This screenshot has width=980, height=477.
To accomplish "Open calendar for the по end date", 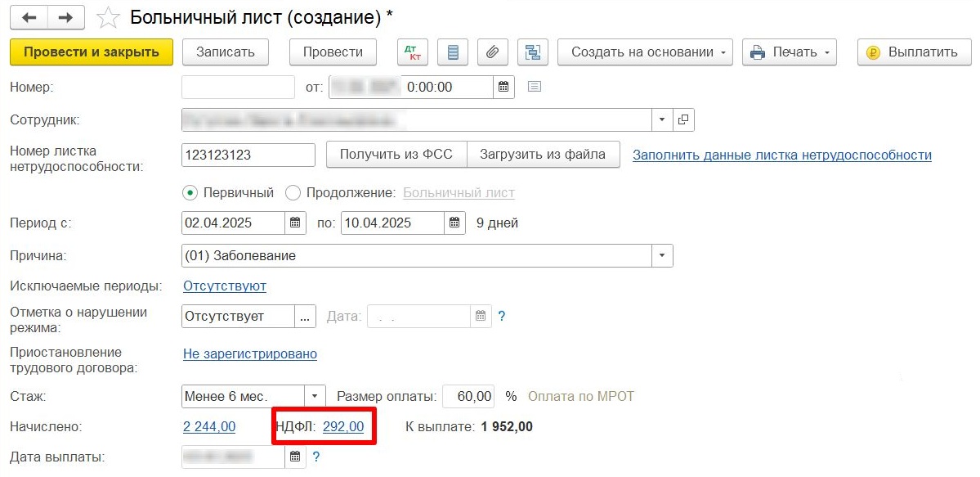I will click(453, 223).
